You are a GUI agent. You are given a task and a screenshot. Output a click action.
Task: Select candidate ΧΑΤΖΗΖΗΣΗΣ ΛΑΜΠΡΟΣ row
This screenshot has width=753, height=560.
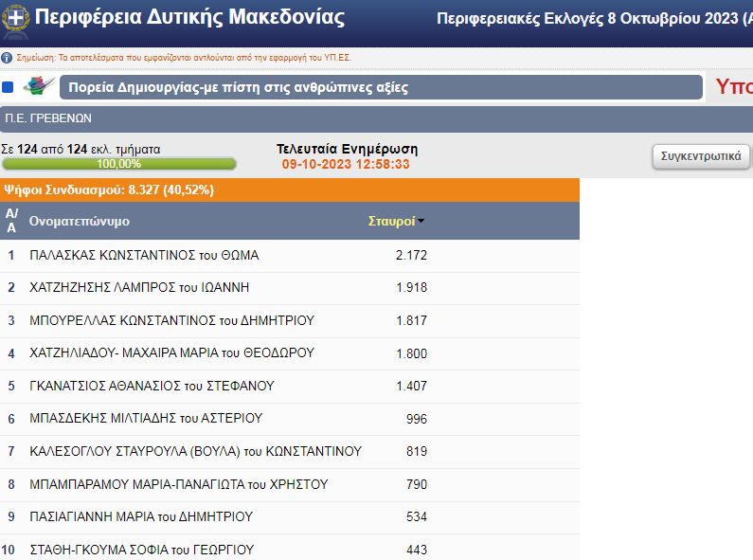tap(139, 287)
